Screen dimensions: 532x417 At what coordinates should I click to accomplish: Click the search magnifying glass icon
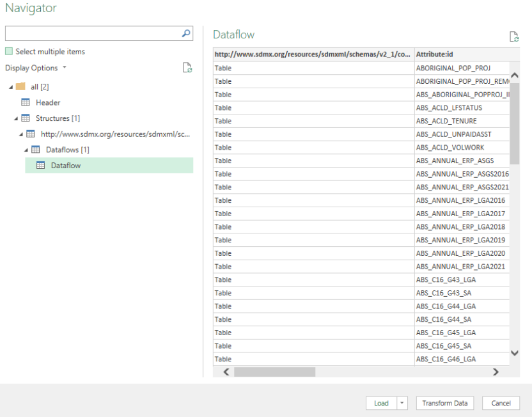point(187,32)
